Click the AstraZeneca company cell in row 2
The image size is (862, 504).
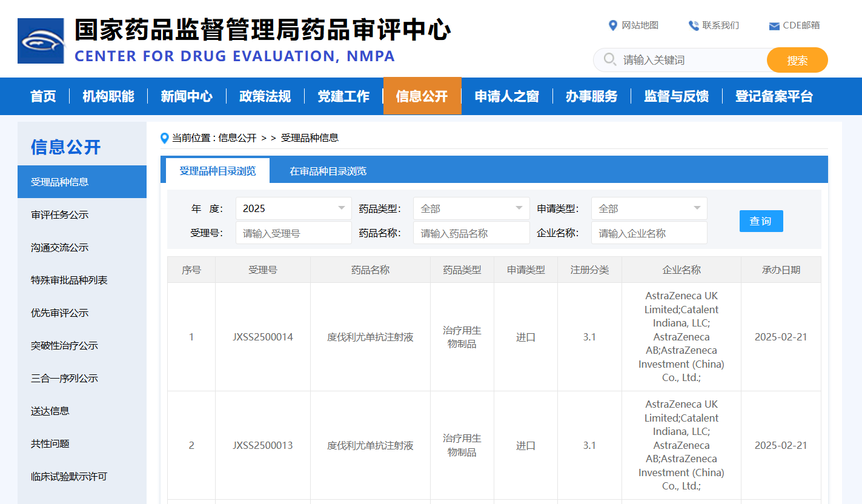(x=681, y=445)
